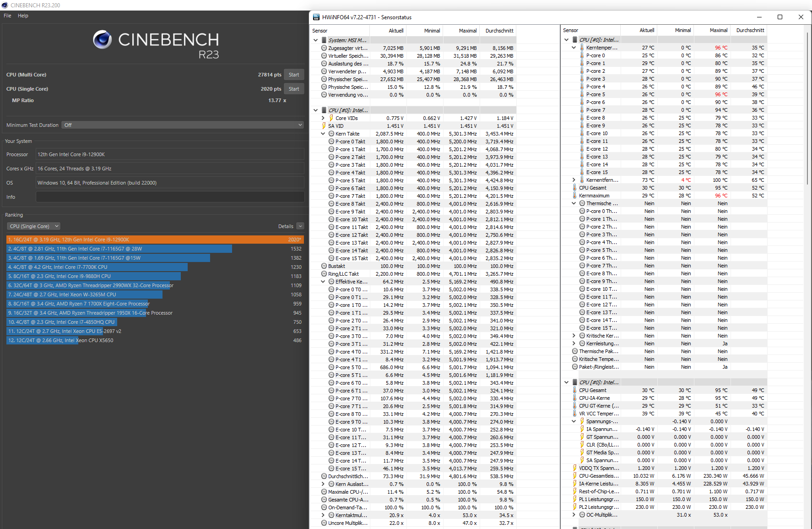Click the lightning icon beside PL1 Leistungsgr...

point(575,499)
